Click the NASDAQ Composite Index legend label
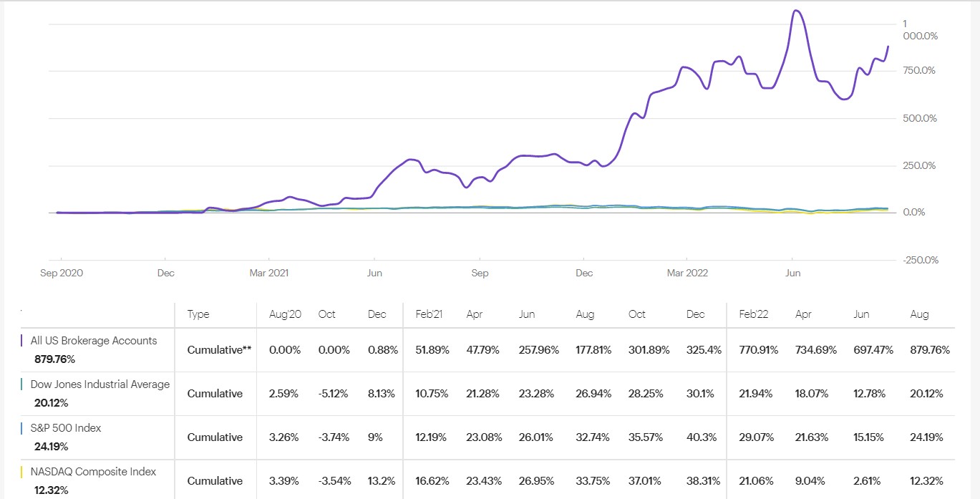 (x=93, y=472)
